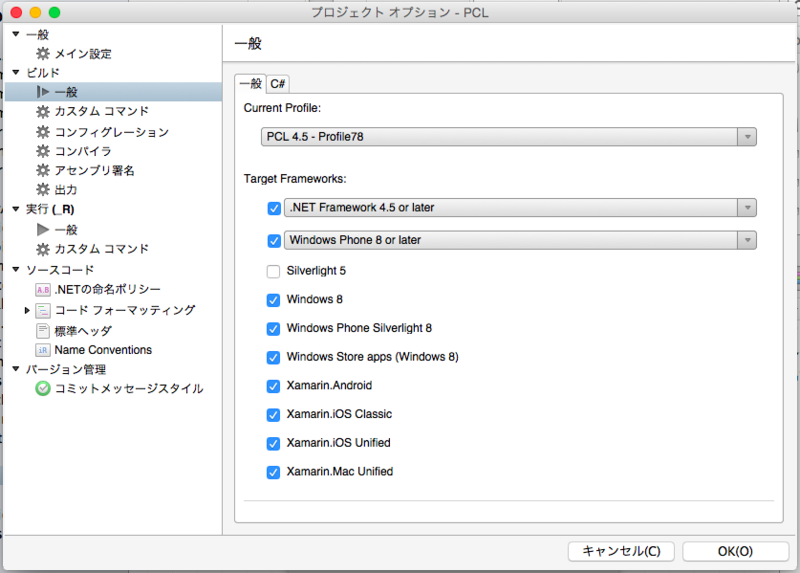
Task: Open the Windows Phone 8 or later dropdown
Action: (x=520, y=240)
